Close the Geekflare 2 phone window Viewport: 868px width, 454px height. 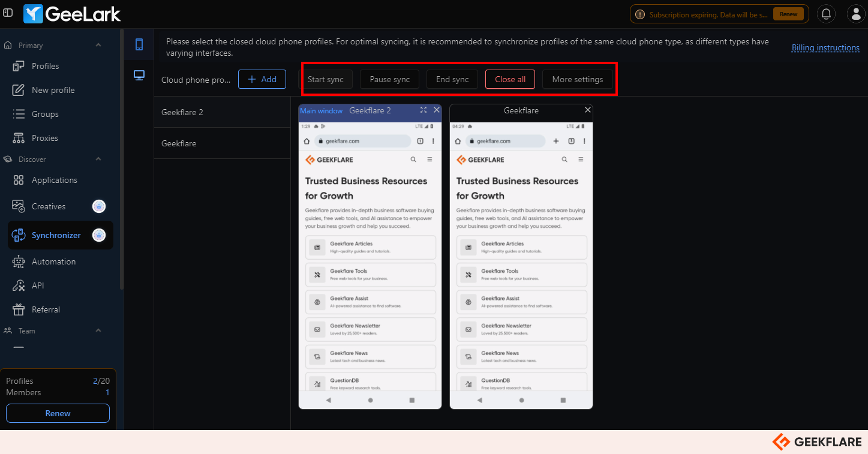[436, 110]
